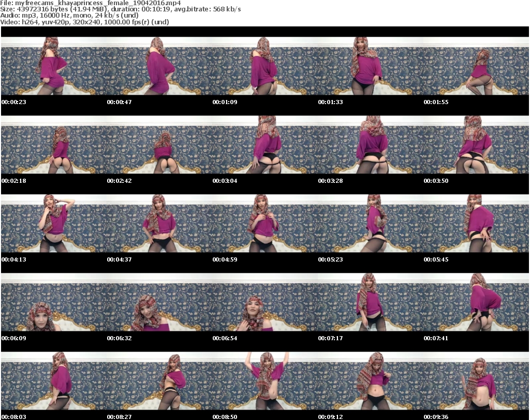This screenshot has height=420, width=530.
Task: Click the timestamp text 00:08:27
Action: pyautogui.click(x=120, y=417)
